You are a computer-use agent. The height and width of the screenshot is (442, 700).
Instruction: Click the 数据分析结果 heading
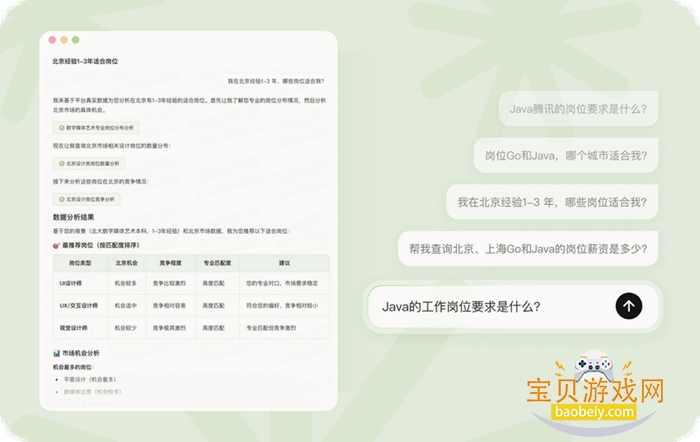[73, 217]
